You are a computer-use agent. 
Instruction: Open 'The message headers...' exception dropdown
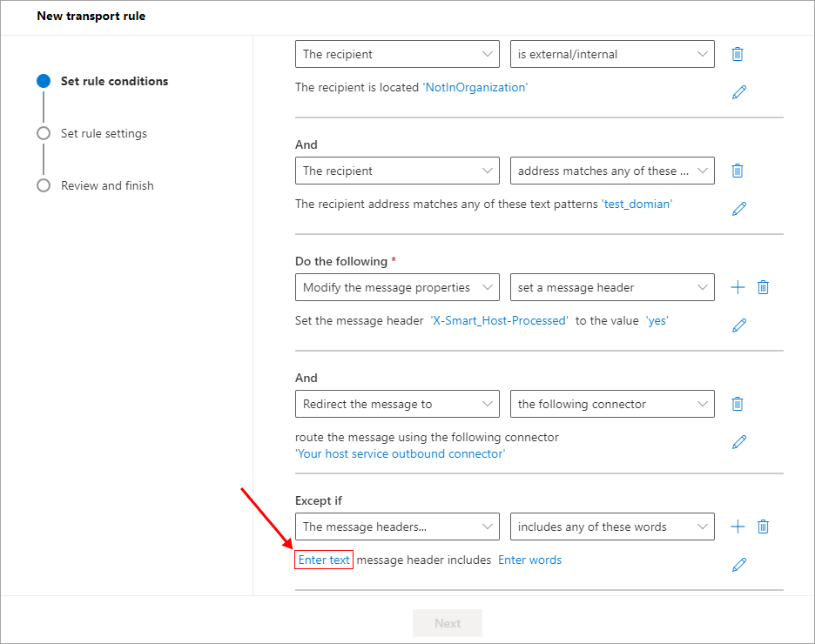[397, 527]
